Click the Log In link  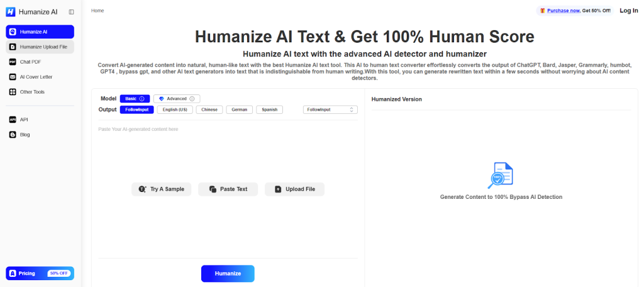coord(628,11)
